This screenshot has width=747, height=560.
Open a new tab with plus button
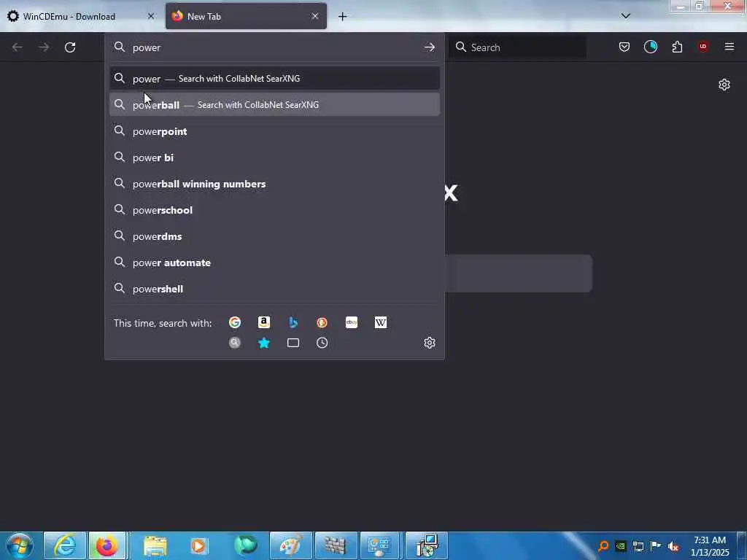tap(343, 17)
